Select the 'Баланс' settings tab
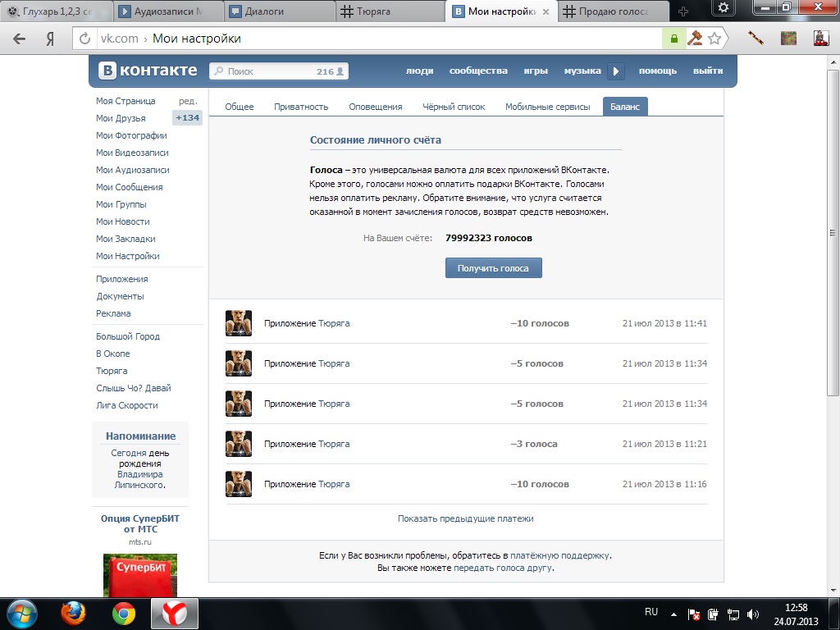The height and width of the screenshot is (630, 840). pos(625,107)
